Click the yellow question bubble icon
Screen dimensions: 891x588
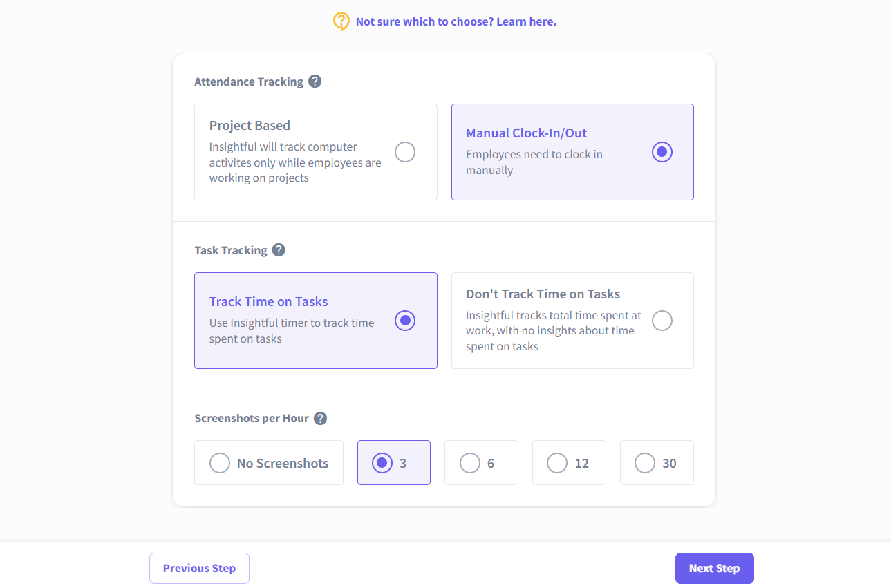coord(341,21)
